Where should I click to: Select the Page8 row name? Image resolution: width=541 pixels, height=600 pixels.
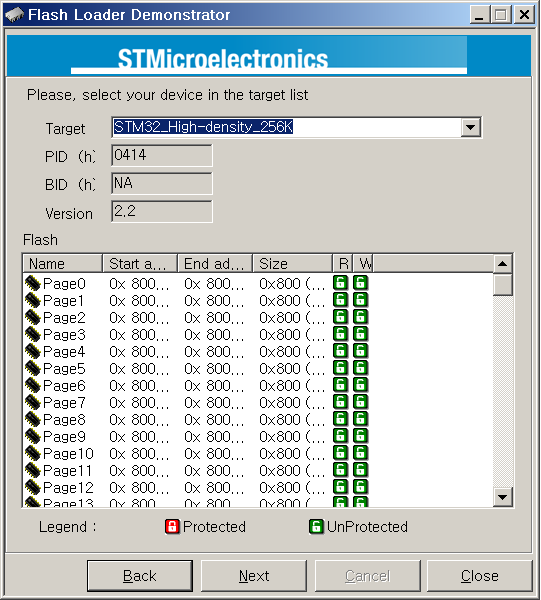coord(64,419)
